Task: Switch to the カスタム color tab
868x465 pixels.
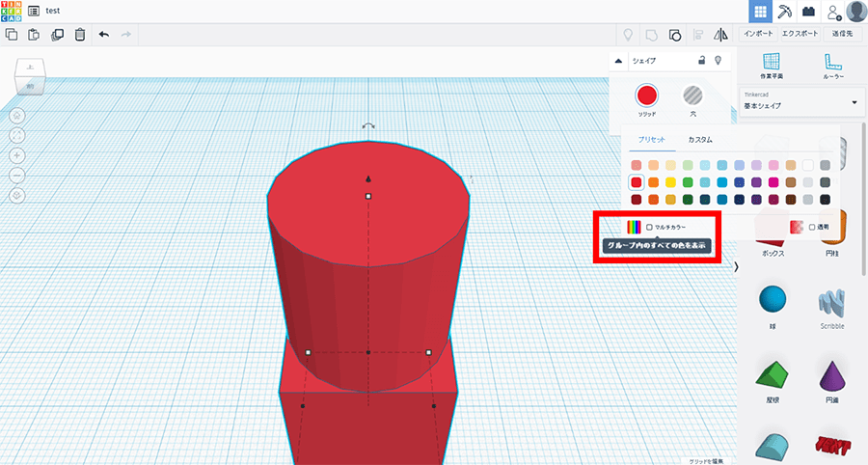Action: pos(700,140)
